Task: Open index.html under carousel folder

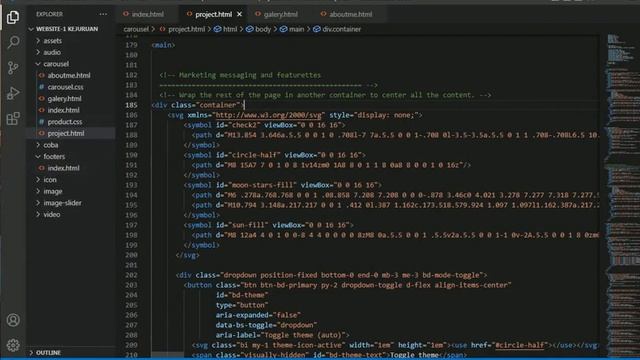Action: [x=63, y=110]
